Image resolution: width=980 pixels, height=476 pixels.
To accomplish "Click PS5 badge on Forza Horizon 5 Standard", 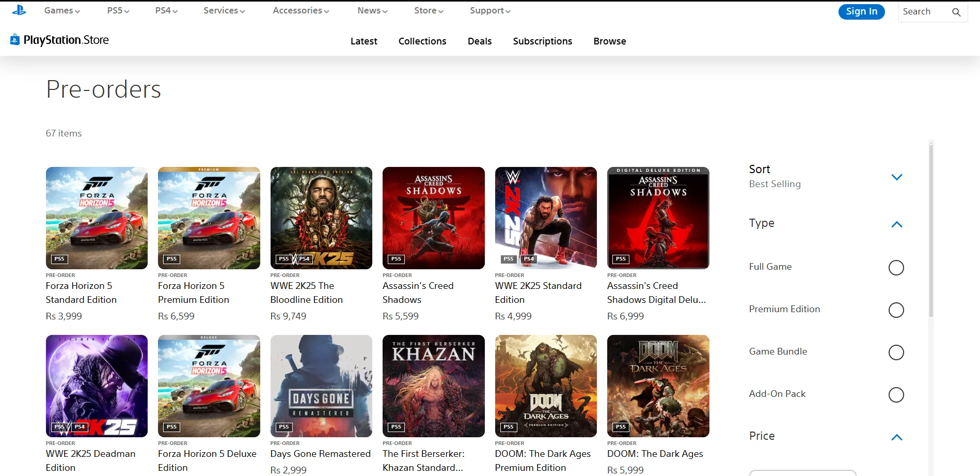I will click(59, 259).
